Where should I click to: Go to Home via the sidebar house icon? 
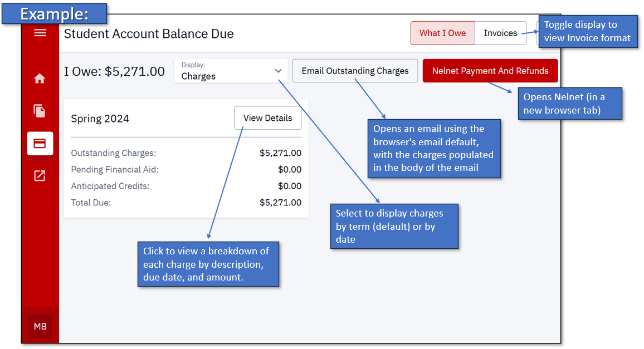pos(40,79)
